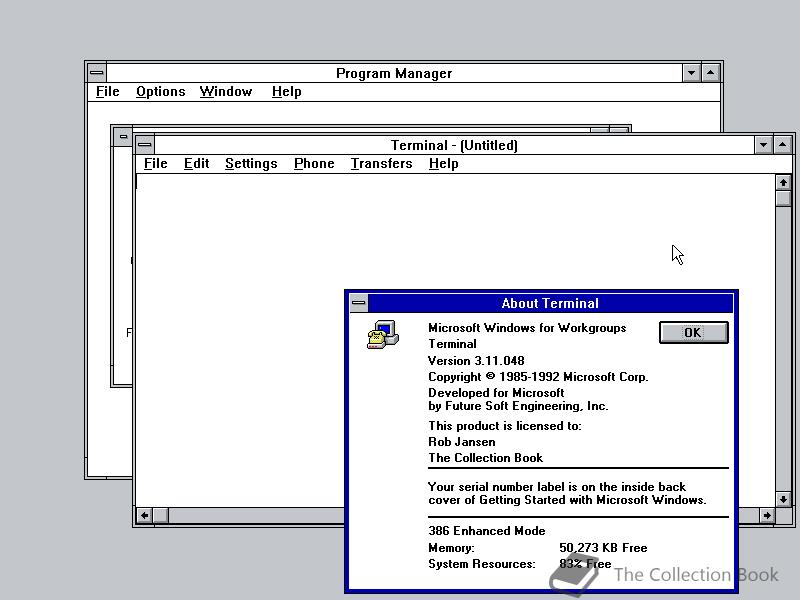This screenshot has width=800, height=600.
Task: Maximize the Terminal window
Action: [783, 145]
